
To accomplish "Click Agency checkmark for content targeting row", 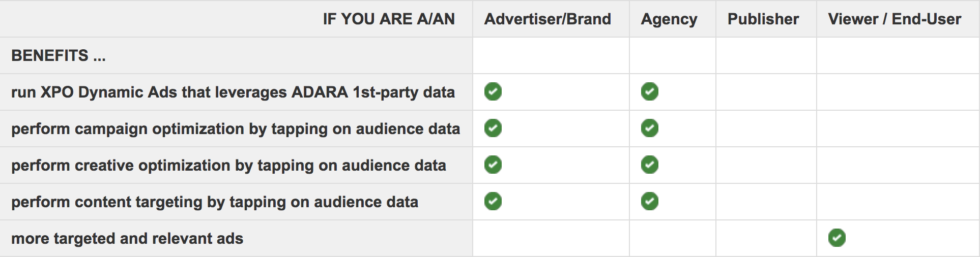I will [649, 202].
